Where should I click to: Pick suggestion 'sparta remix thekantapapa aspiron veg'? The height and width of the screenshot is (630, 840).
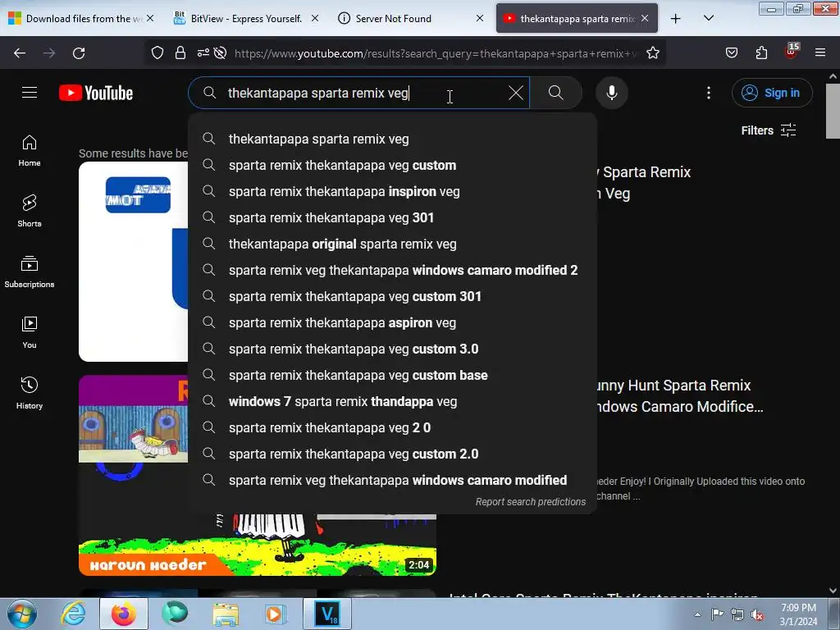tap(393, 322)
